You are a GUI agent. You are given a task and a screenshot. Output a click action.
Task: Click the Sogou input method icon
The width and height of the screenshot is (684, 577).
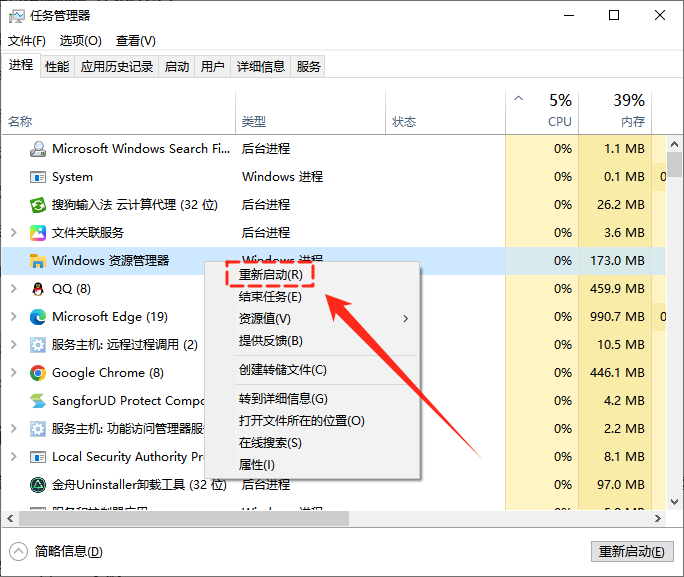pos(38,205)
